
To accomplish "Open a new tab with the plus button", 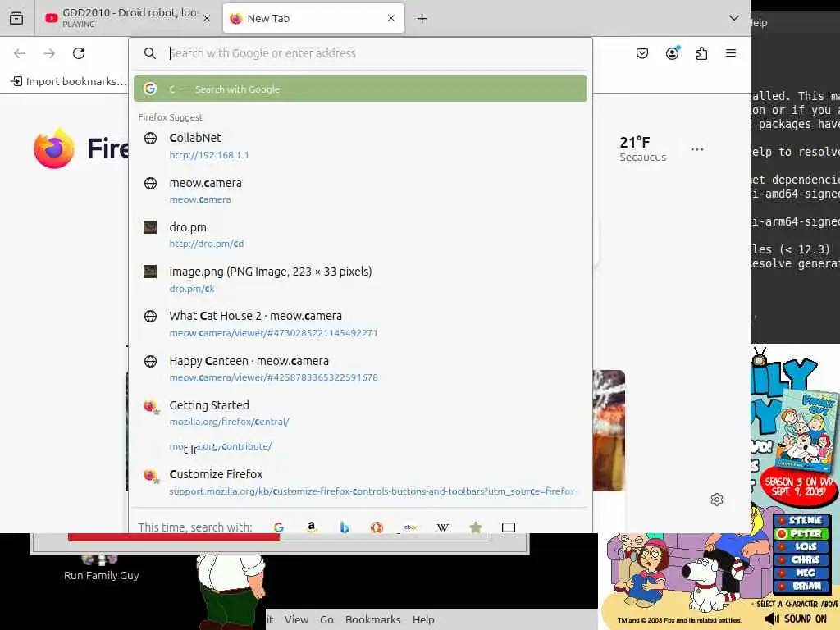I will click(x=422, y=19).
